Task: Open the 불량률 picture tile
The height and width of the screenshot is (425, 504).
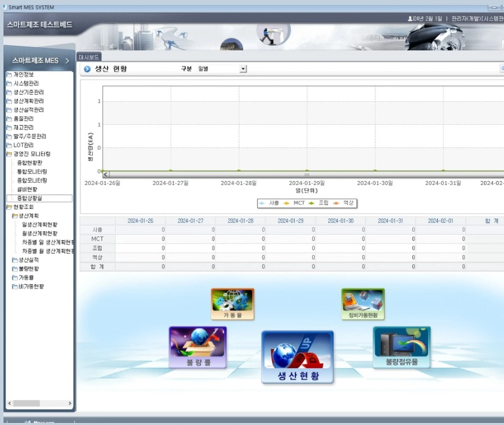Action: [198, 348]
